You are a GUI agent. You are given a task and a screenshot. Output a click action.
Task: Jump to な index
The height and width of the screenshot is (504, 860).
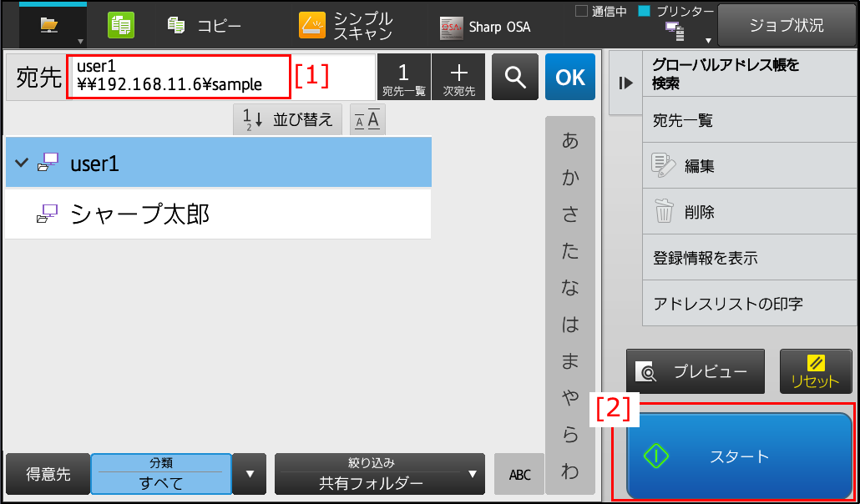[x=570, y=289]
